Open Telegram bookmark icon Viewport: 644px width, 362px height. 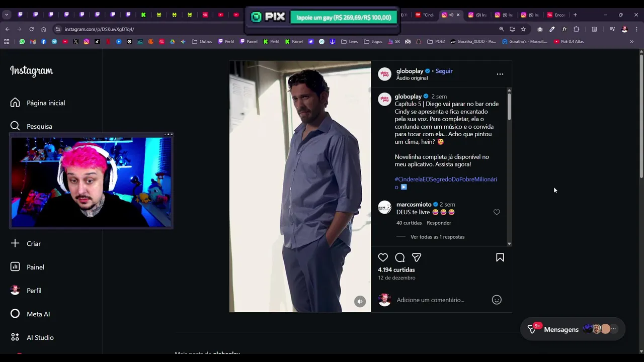54,42
